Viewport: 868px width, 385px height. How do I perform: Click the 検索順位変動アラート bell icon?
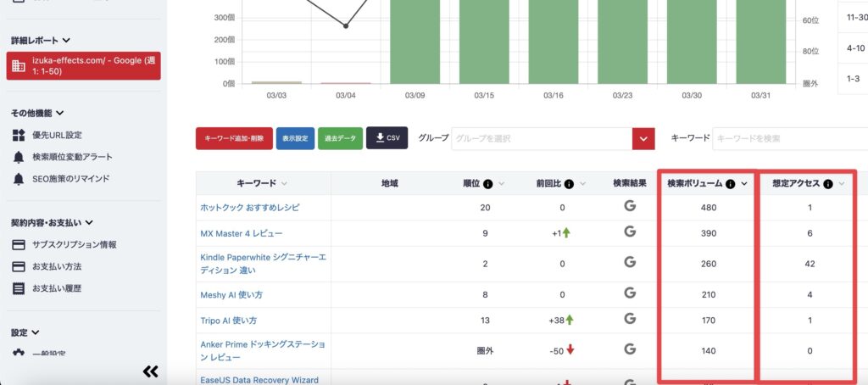19,157
